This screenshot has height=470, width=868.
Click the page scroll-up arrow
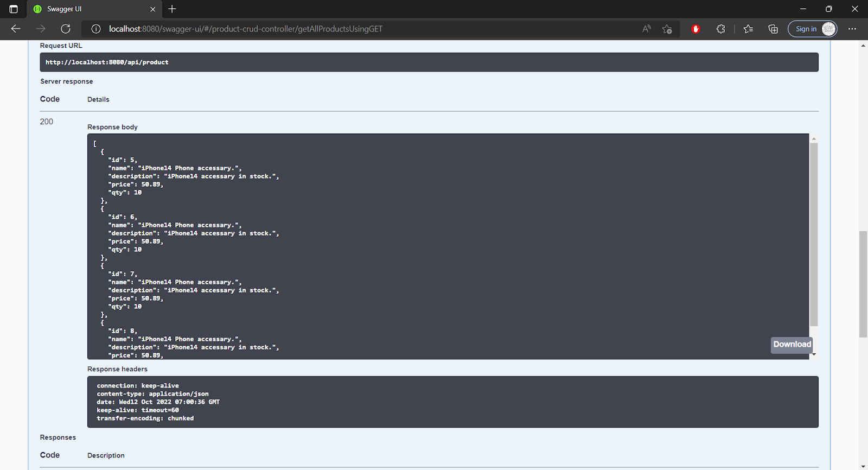point(863,46)
